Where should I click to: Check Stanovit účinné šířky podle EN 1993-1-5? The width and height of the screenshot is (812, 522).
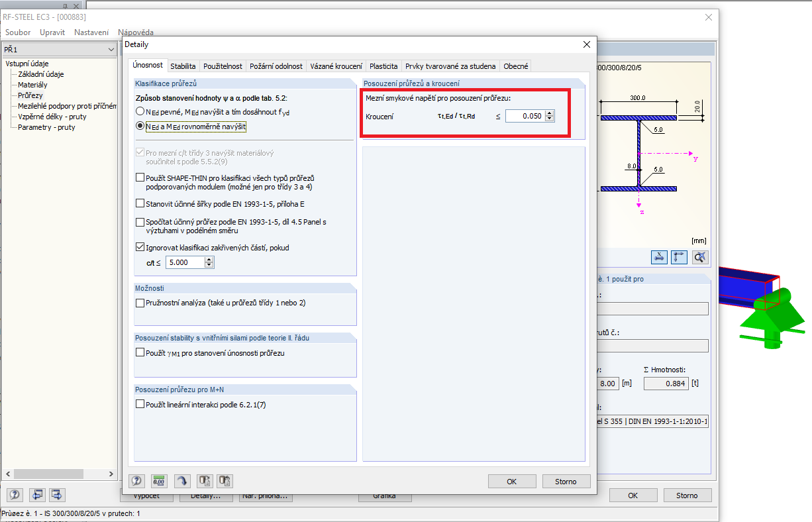pos(140,204)
